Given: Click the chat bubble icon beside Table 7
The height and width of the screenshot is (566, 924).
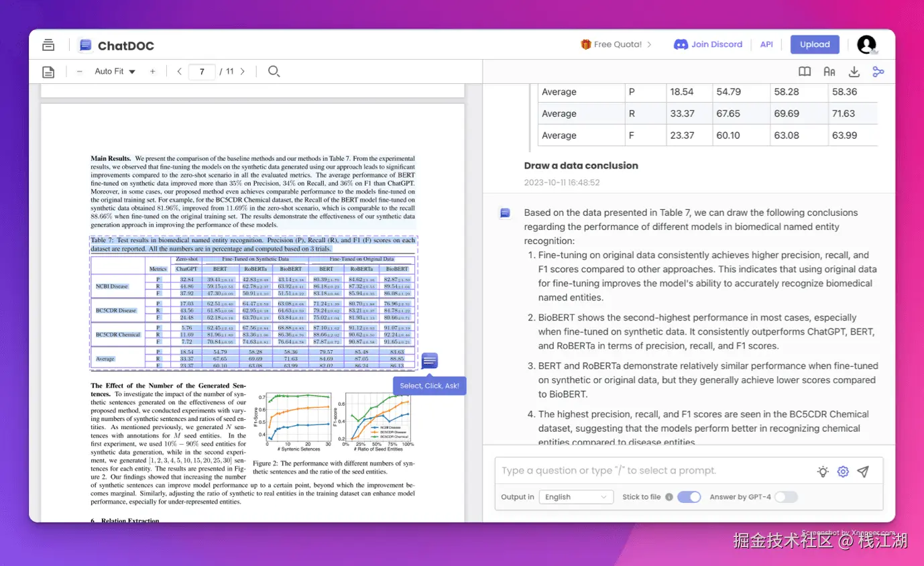Looking at the screenshot, I should click(430, 361).
